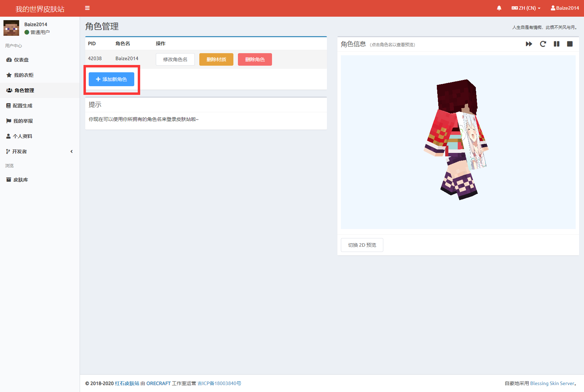Select 角色管理 in sidebar
This screenshot has width=584, height=392.
(x=40, y=90)
